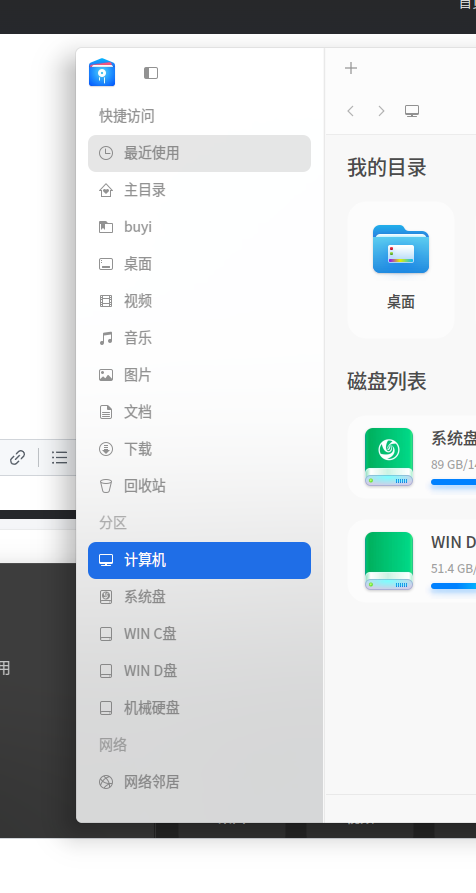Go back with the left arrow
The width and height of the screenshot is (476, 893).
coord(351,111)
